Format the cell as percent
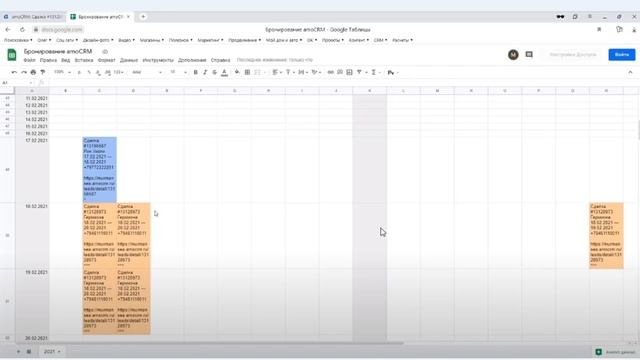This screenshot has height=360, width=640. tap(89, 72)
